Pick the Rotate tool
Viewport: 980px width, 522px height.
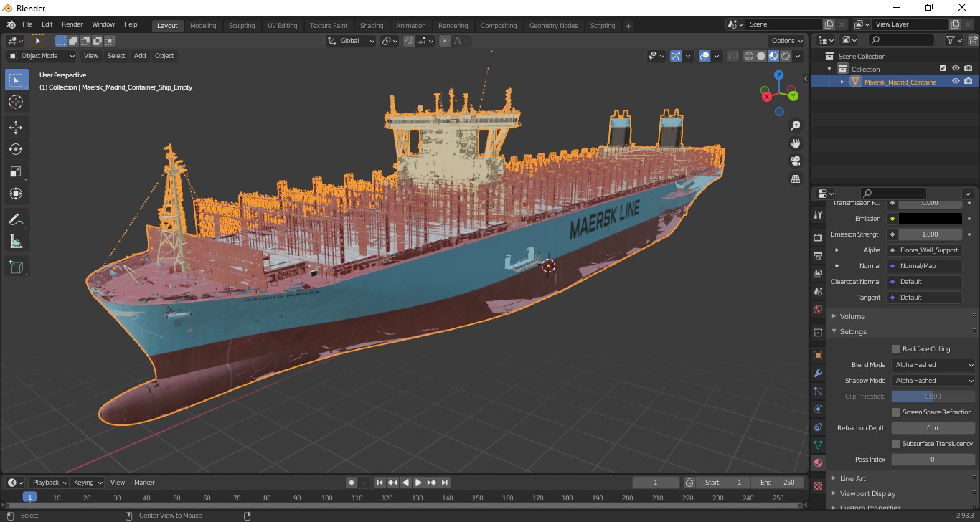16,149
